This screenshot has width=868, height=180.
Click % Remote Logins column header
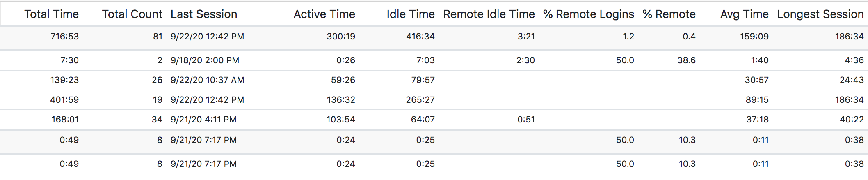pos(589,14)
